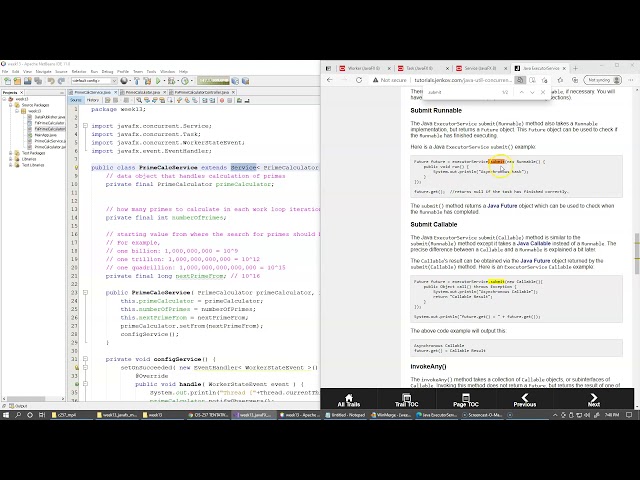Open the Windows Start menu

[6, 415]
